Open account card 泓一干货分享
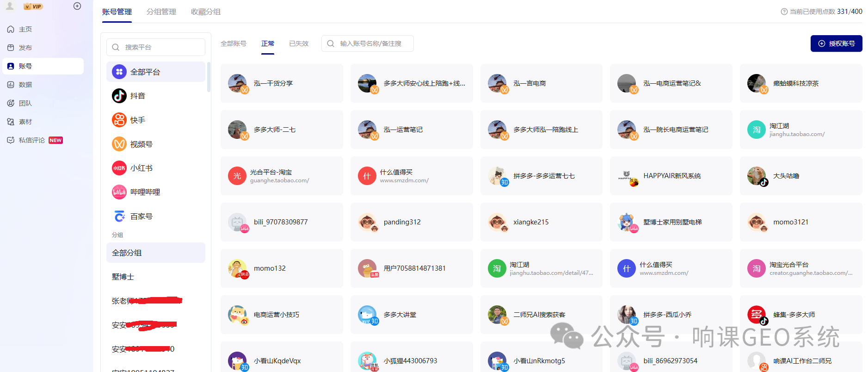This screenshot has height=372, width=868. tap(282, 83)
